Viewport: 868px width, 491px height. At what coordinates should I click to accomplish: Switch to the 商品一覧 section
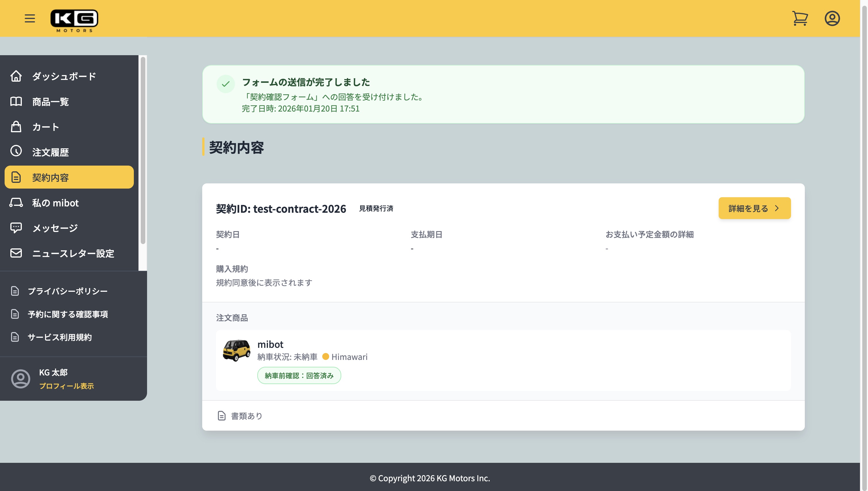tap(50, 101)
